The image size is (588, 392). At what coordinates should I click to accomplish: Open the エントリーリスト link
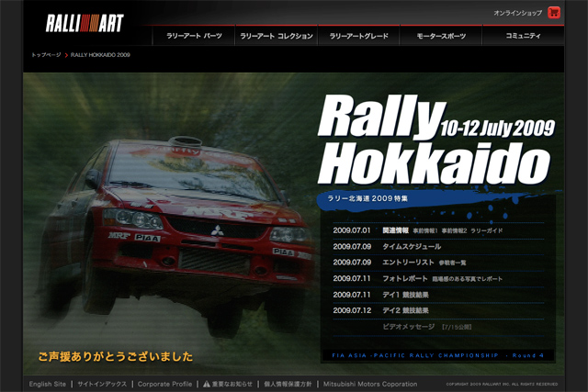point(408,263)
